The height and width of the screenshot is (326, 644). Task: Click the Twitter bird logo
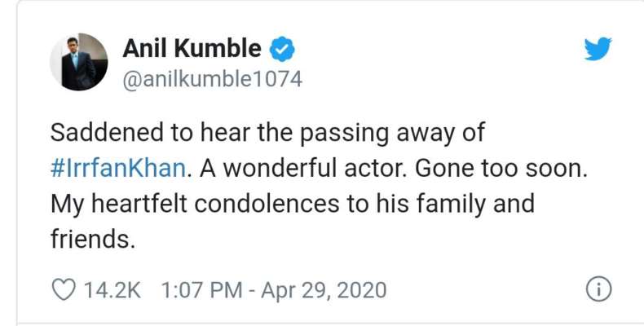(598, 48)
